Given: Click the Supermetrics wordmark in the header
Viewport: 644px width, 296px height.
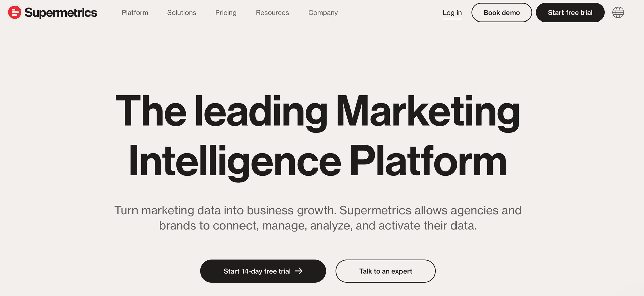Looking at the screenshot, I should 61,13.
